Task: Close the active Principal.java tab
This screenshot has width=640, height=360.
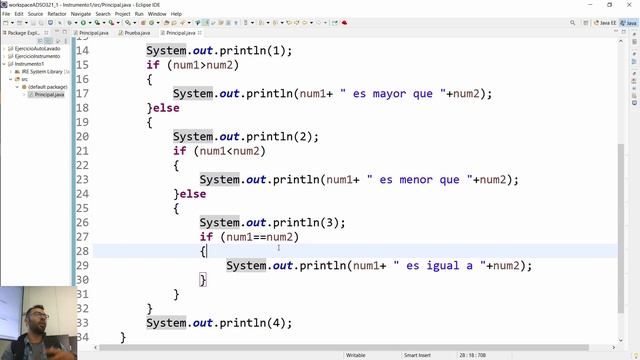Action: (200, 33)
